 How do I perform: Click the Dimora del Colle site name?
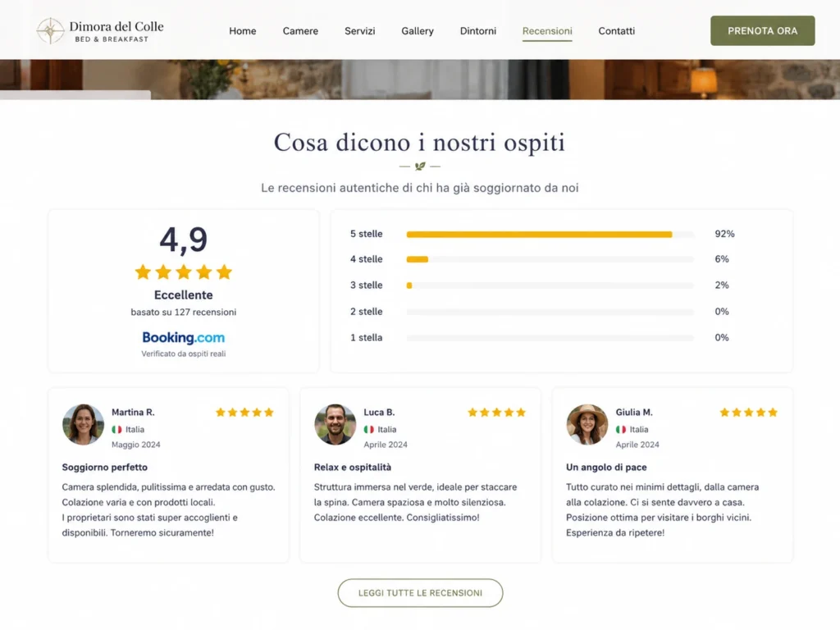116,26
